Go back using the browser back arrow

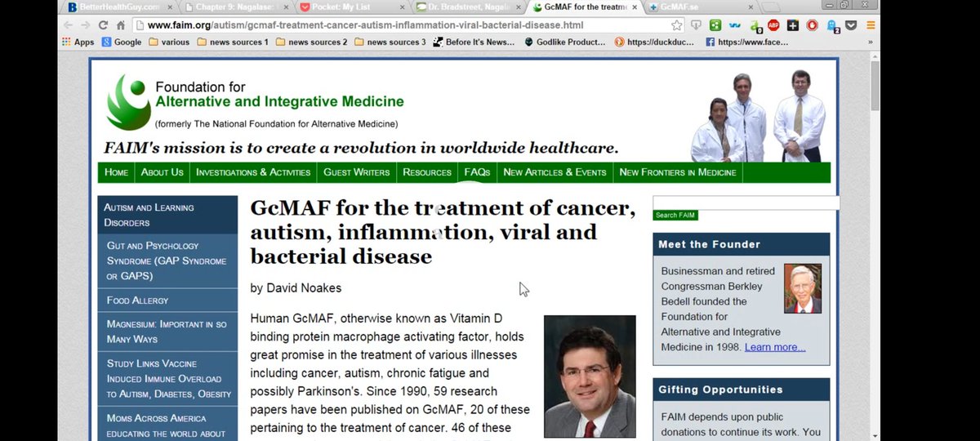point(69,25)
